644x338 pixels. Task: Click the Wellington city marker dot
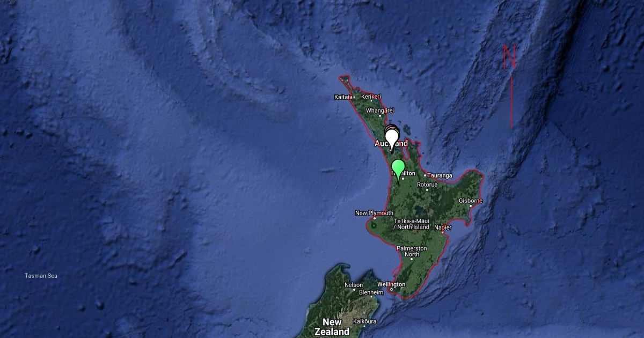coord(392,290)
